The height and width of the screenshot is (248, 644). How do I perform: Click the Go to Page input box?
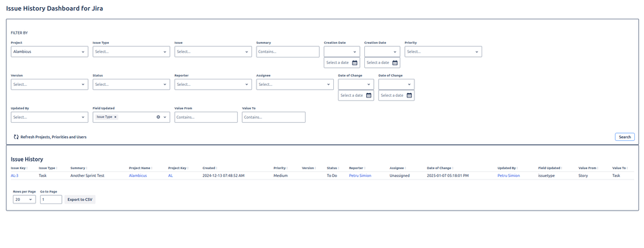[x=51, y=200]
